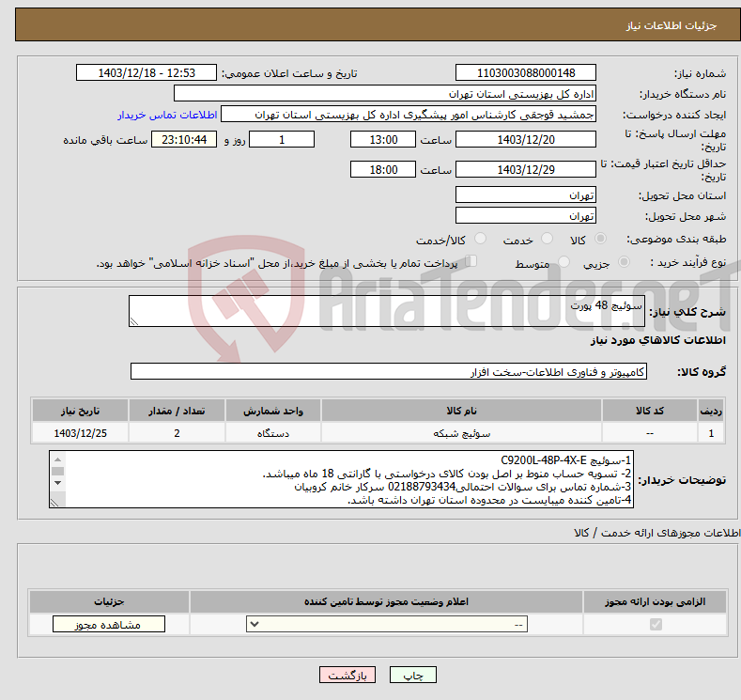Viewport: 741px width, 700px height.
Task: Click the scroll-up arrow in buyer description box
Action: point(57,459)
